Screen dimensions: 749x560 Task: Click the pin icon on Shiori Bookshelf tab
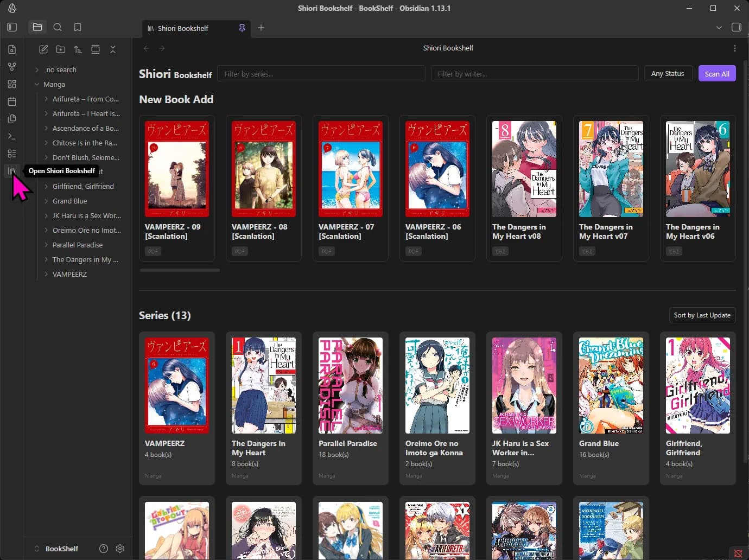pos(242,28)
